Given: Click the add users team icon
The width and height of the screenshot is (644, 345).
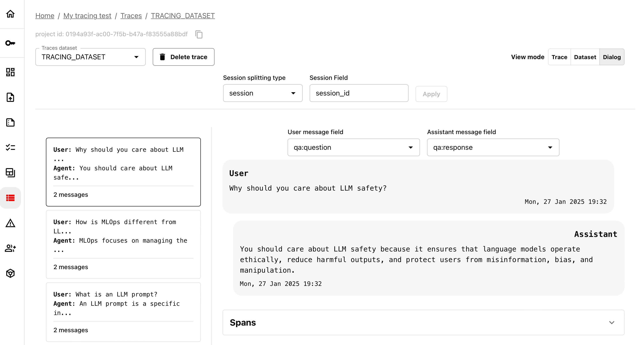Looking at the screenshot, I should tap(10, 248).
